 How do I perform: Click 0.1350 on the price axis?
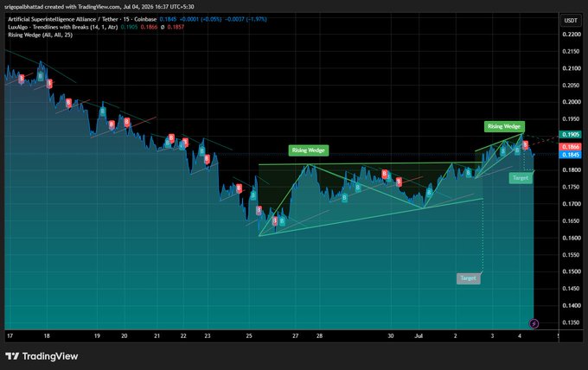click(x=571, y=322)
